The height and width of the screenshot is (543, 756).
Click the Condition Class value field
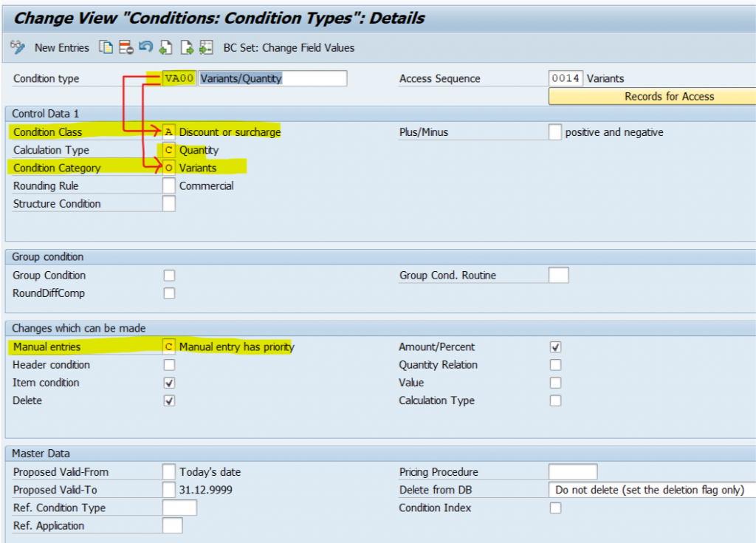click(x=169, y=132)
